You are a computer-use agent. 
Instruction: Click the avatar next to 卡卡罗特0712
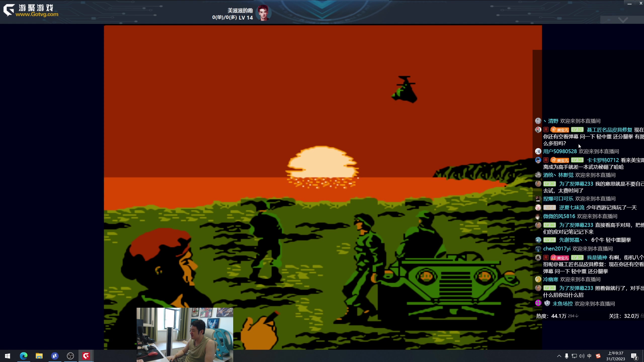coord(538,160)
